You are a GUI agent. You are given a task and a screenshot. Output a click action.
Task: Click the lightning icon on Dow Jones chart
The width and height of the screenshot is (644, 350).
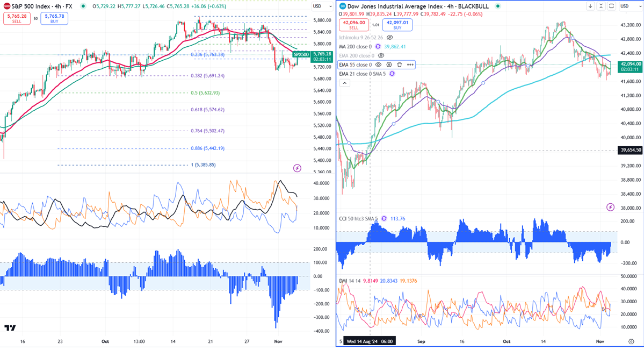coord(610,207)
